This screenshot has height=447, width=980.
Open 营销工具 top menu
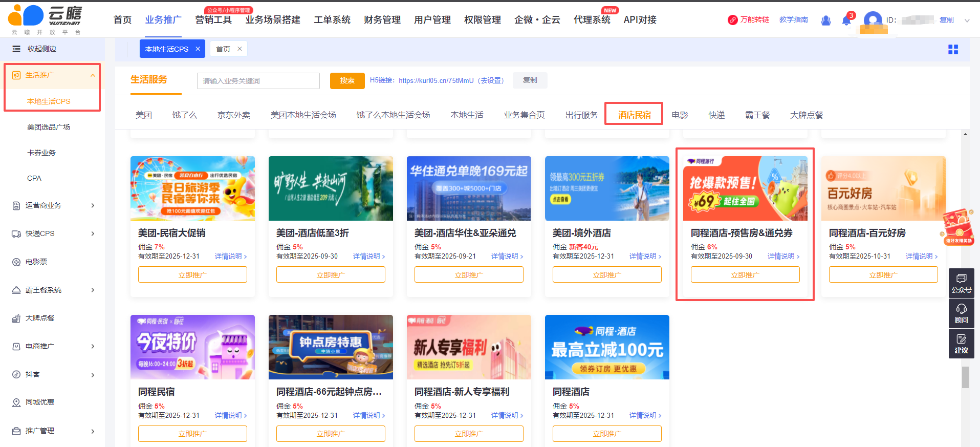pos(213,20)
